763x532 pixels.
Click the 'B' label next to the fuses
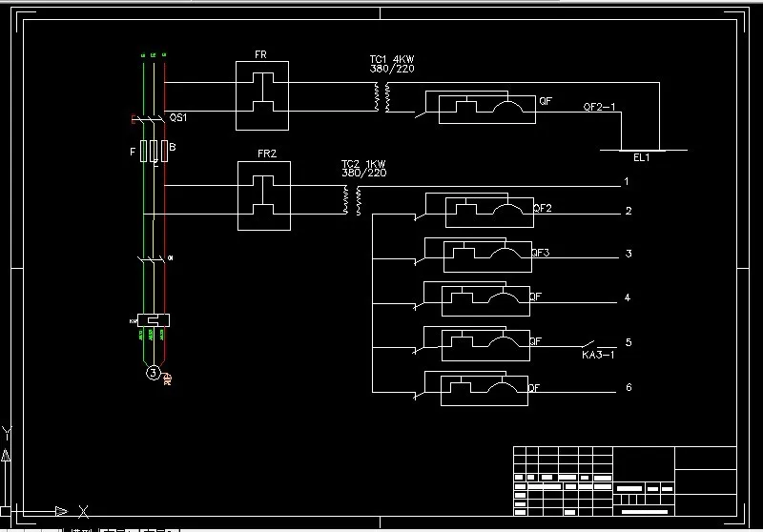click(x=173, y=147)
